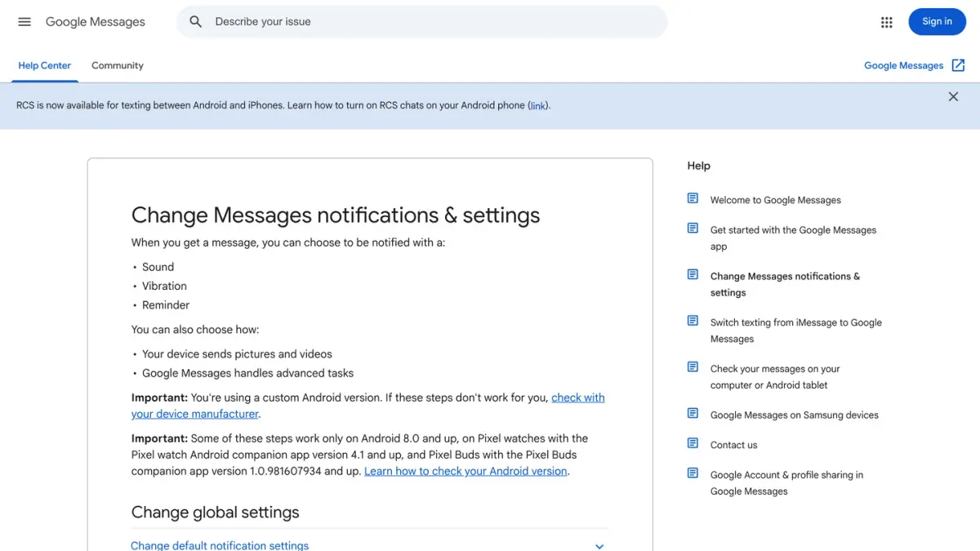
Task: Open Check your messages on your computer article
Action: (x=775, y=377)
